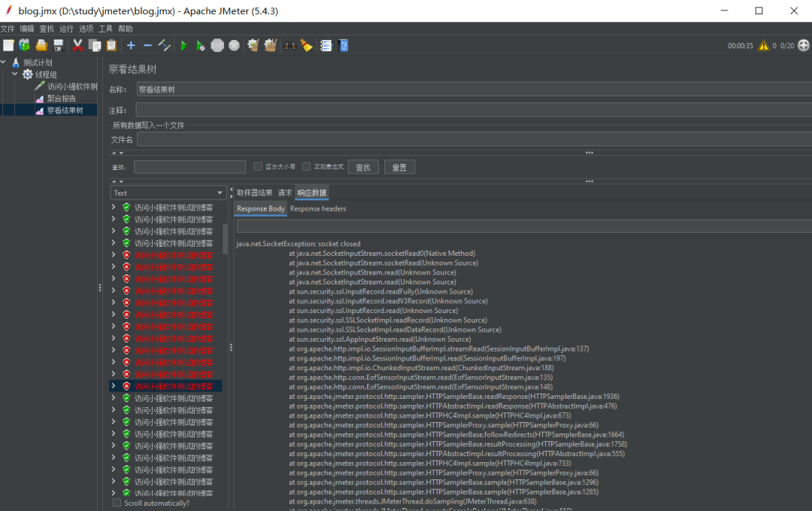812x511 pixels.
Task: Focus the 文件名 filename input field
Action: (x=474, y=139)
